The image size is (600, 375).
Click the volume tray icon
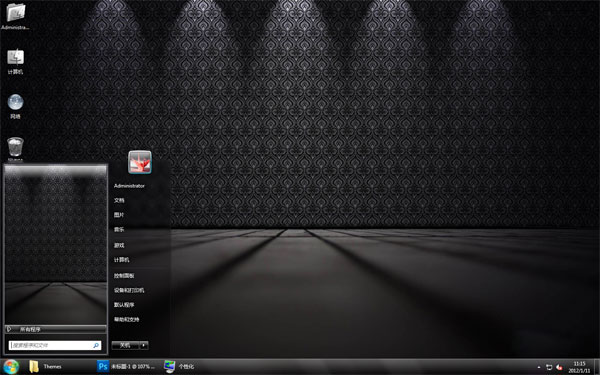click(559, 367)
